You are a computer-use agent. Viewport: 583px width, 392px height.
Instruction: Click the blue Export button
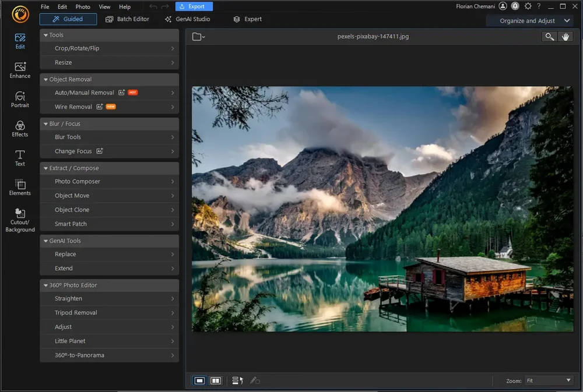[x=194, y=6]
